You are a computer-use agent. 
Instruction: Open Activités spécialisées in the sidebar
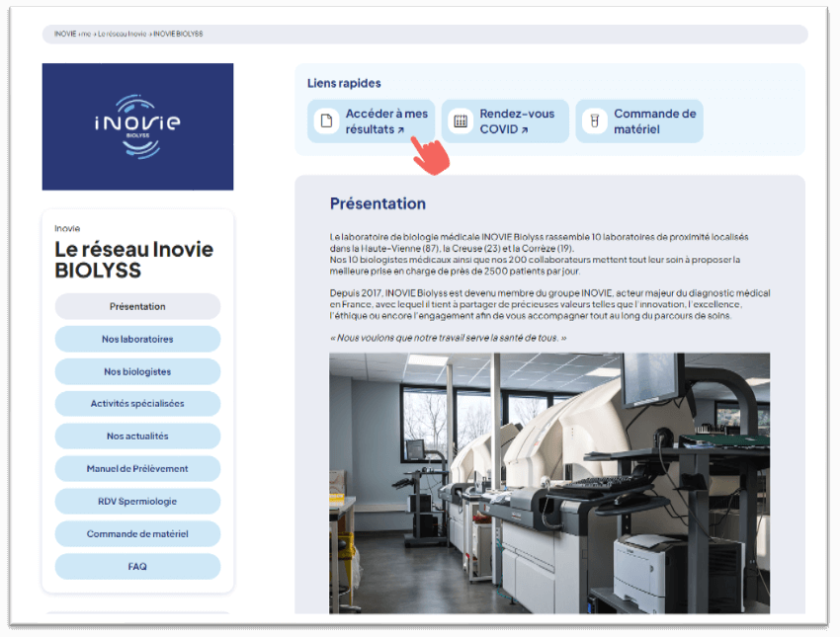pyautogui.click(x=137, y=404)
